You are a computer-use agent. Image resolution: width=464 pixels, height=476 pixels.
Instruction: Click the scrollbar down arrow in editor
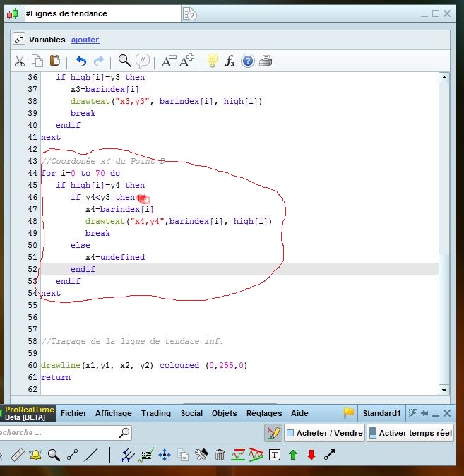444,389
